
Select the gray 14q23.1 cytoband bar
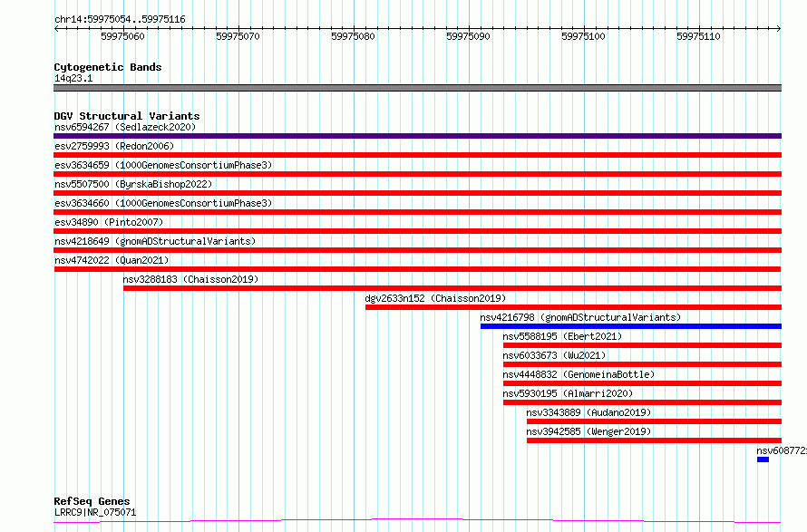click(417, 88)
